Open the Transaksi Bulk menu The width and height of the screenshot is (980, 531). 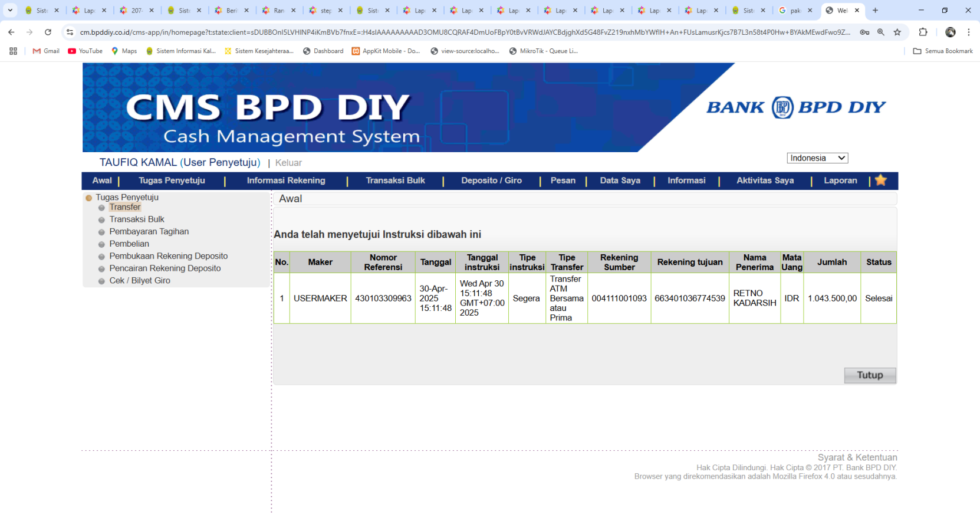coord(395,181)
